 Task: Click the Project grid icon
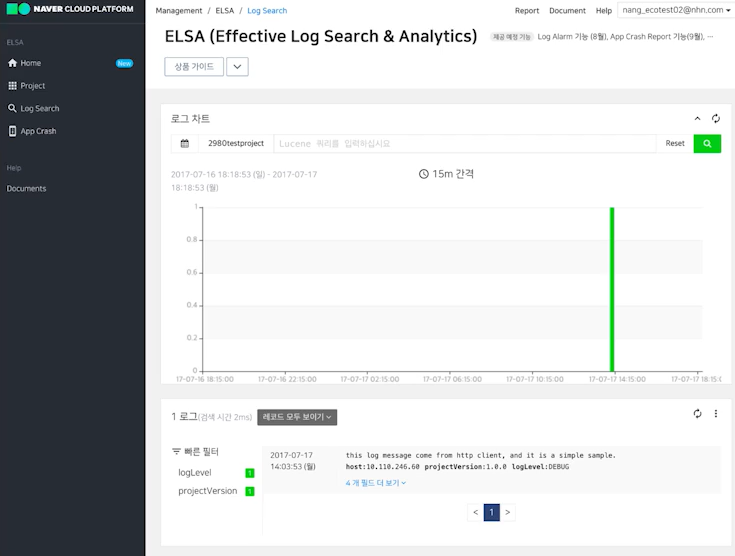13,86
